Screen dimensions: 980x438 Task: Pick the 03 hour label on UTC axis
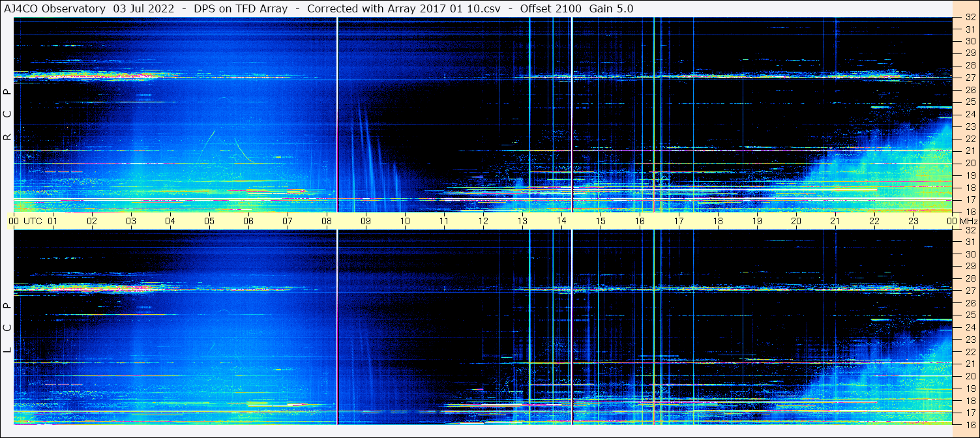131,221
